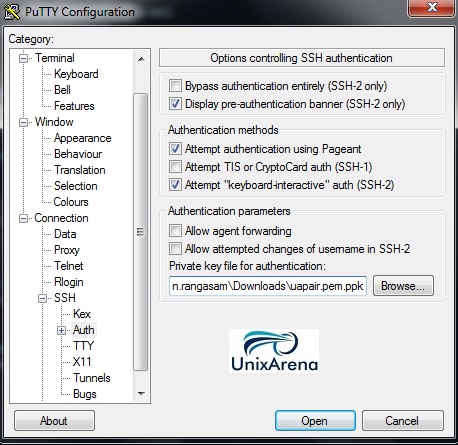
Task: Enable Bypass authentication entirely checkbox
Action: coord(175,86)
